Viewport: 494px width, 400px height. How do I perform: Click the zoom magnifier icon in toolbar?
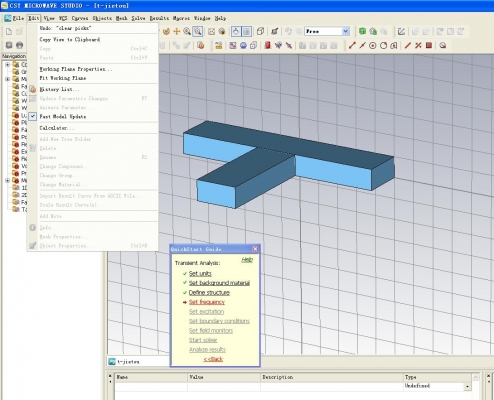pyautogui.click(x=187, y=31)
